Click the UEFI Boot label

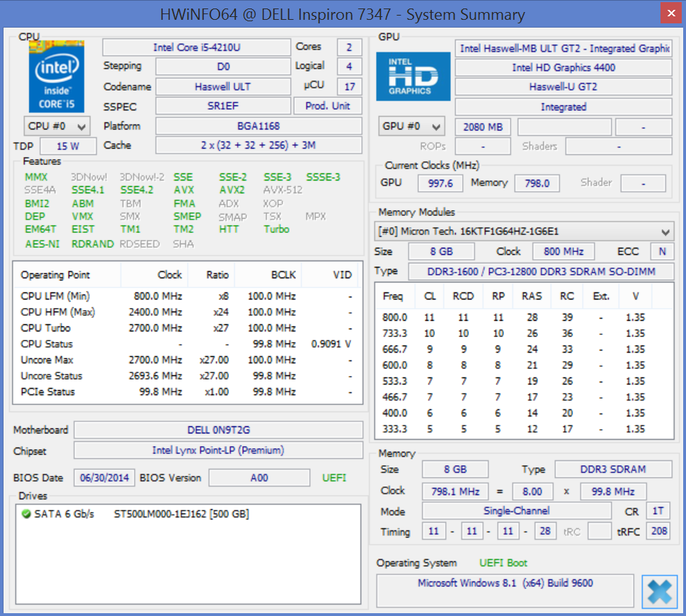[503, 563]
